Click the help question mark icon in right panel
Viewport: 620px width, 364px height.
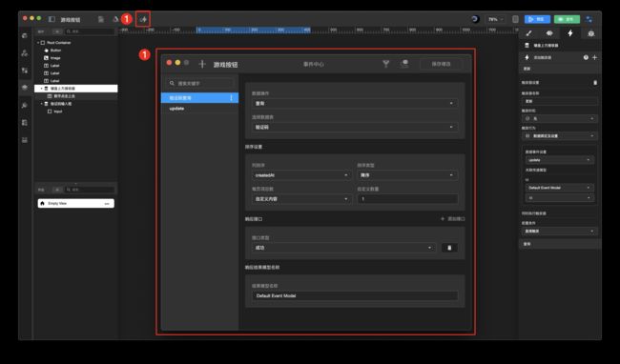click(x=586, y=57)
